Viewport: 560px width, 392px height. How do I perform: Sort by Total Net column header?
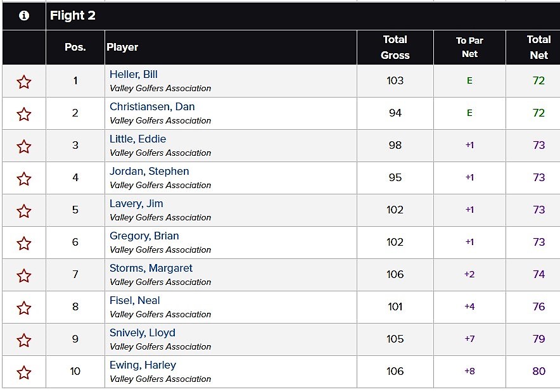538,47
